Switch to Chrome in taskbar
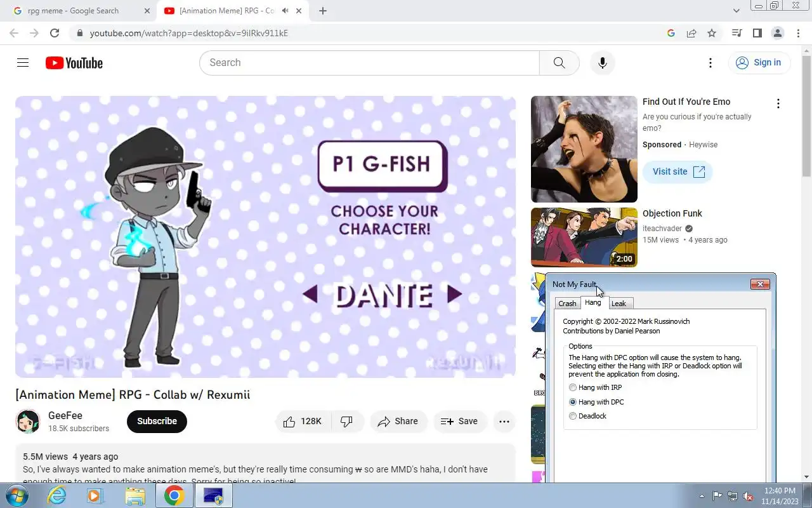Image resolution: width=812 pixels, height=508 pixels. point(174,496)
